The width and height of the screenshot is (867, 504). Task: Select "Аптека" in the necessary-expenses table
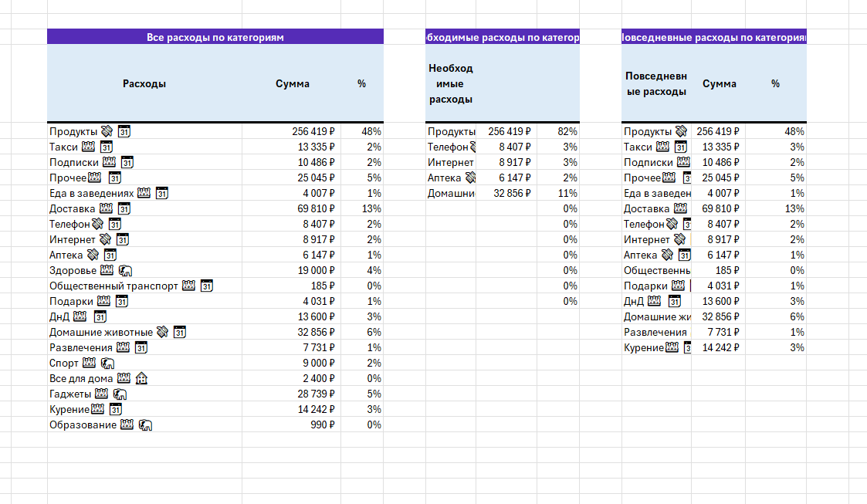451,178
